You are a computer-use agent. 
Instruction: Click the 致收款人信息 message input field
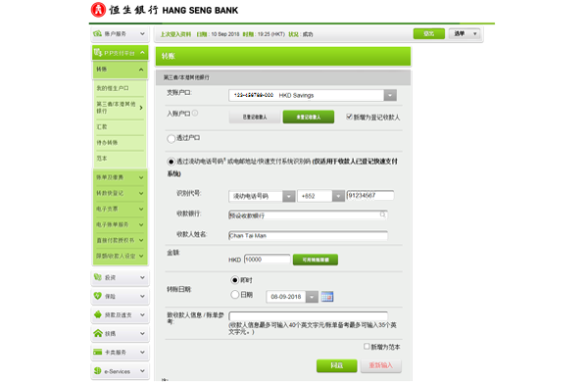point(308,316)
